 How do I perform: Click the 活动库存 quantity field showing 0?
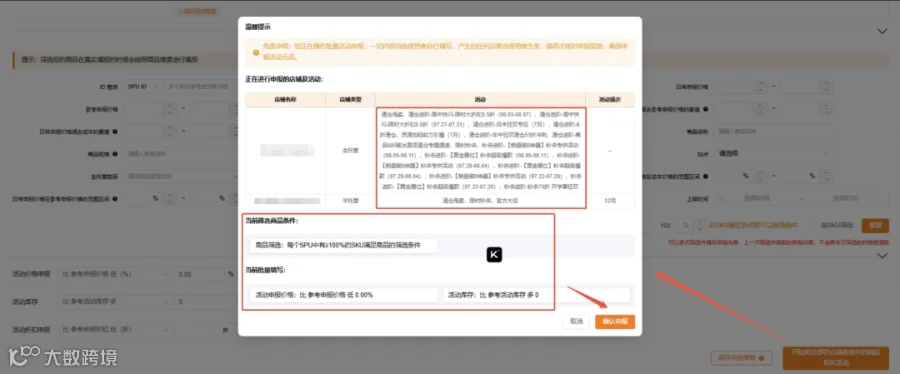pos(205,302)
